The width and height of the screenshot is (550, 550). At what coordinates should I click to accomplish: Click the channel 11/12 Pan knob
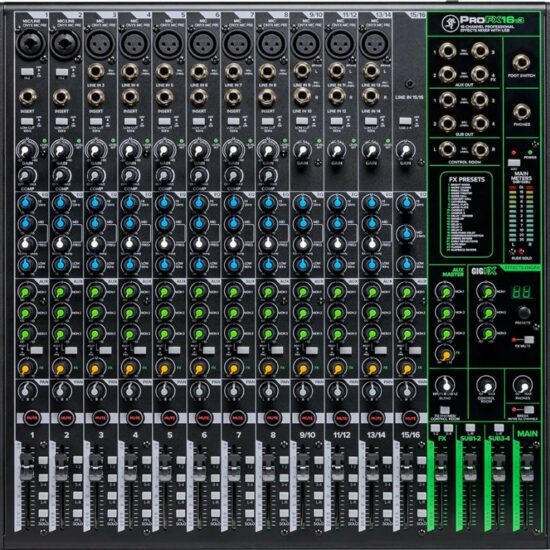[x=336, y=390]
